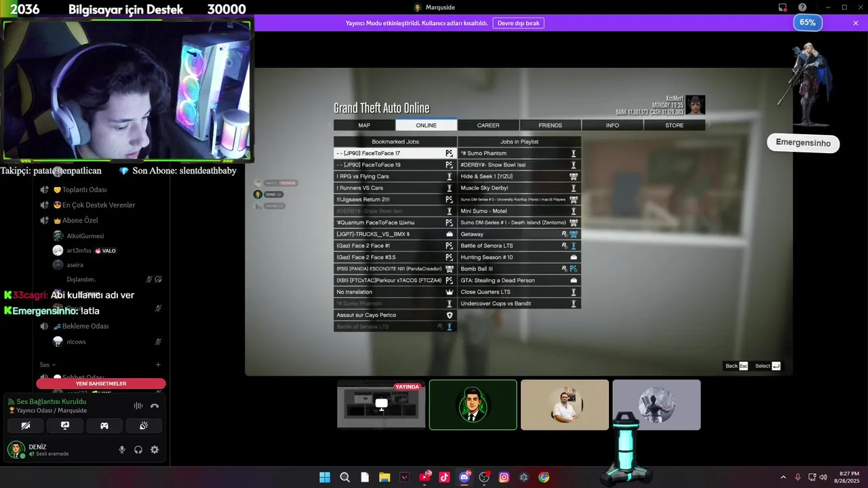This screenshot has width=868, height=488.
Task: Click the noise suppression waveform icon
Action: tap(138, 405)
